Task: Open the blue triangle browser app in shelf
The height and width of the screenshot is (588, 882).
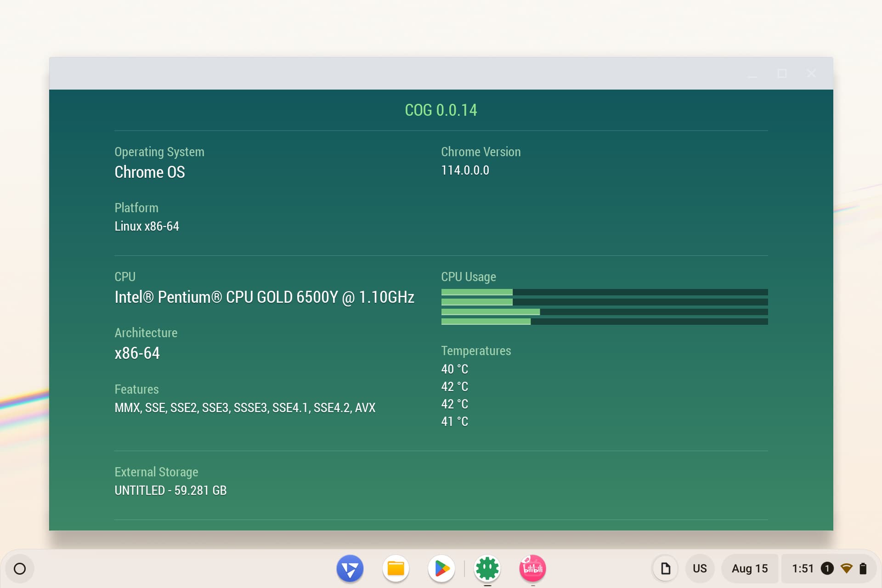Action: click(x=350, y=568)
